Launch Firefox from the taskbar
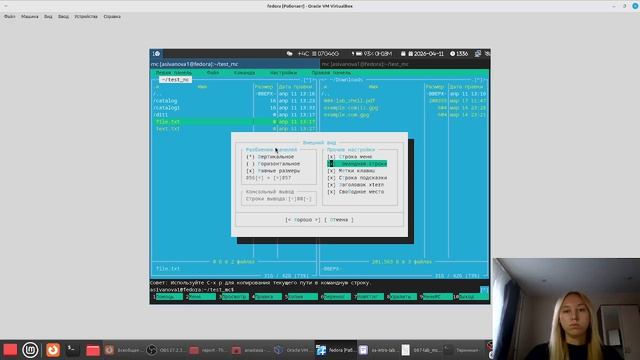This screenshot has height=360, width=640. pos(53,350)
